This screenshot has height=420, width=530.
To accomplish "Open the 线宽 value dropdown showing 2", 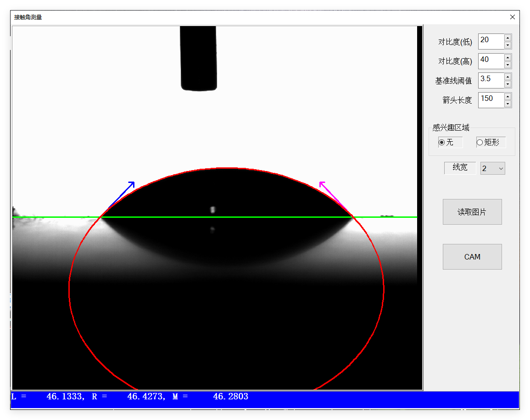I will click(x=492, y=168).
